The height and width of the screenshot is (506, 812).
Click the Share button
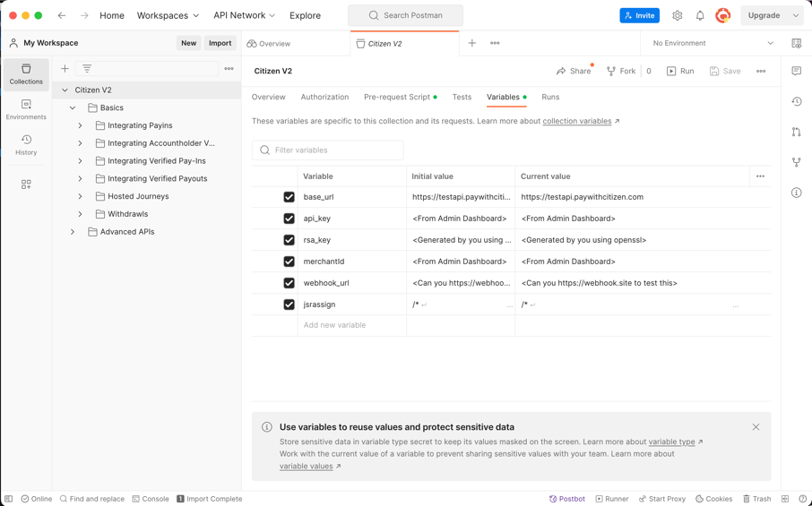(574, 71)
